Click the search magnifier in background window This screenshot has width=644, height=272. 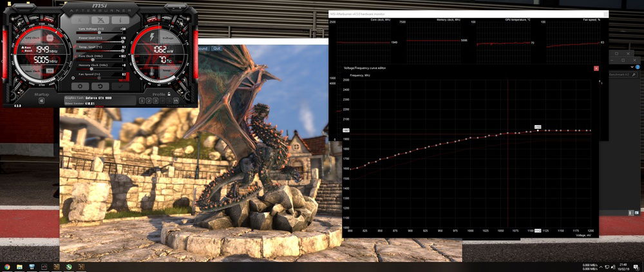tap(634, 74)
